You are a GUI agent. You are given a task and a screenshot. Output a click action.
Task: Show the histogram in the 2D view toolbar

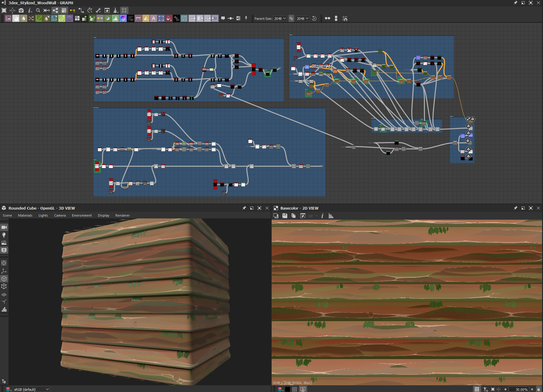(331, 216)
